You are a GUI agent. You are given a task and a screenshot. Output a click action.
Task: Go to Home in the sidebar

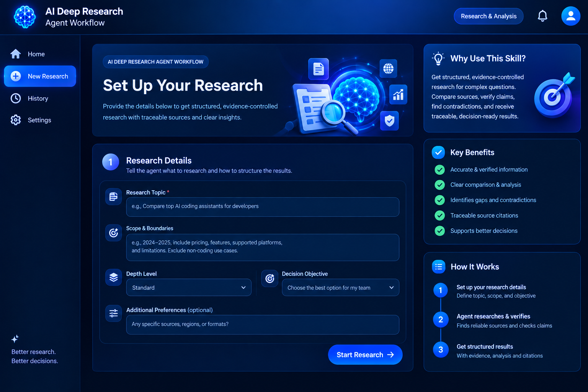click(x=40, y=54)
